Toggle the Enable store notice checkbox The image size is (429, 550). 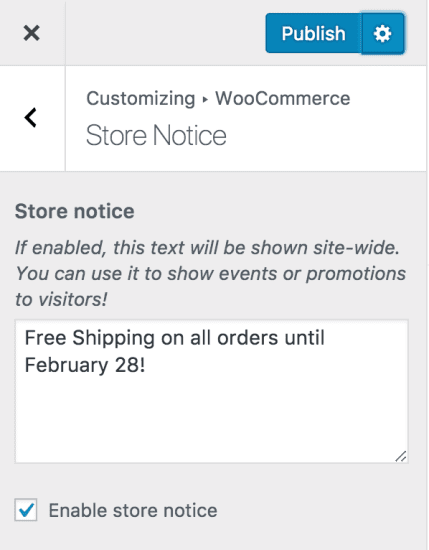[x=26, y=510]
